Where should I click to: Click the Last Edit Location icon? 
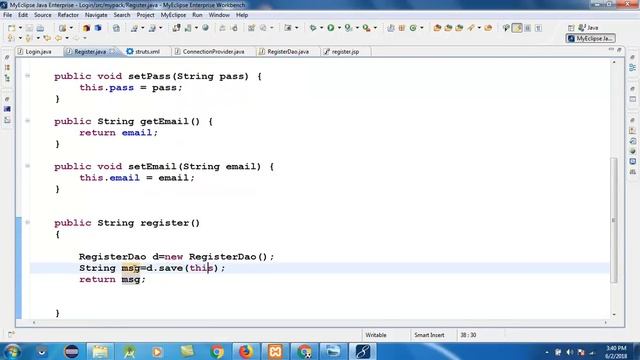47,38
